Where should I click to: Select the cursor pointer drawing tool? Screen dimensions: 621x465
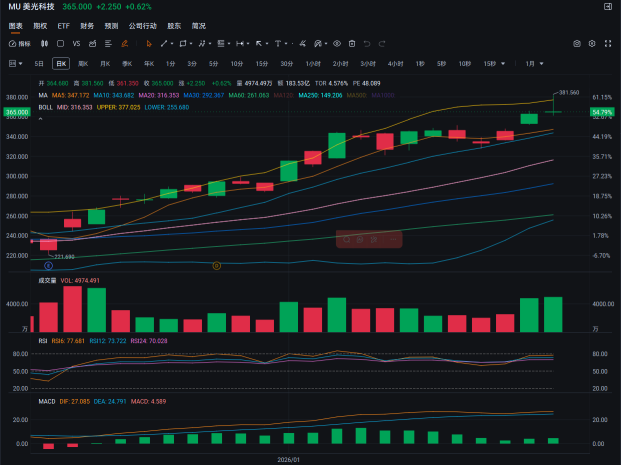[x=149, y=44]
